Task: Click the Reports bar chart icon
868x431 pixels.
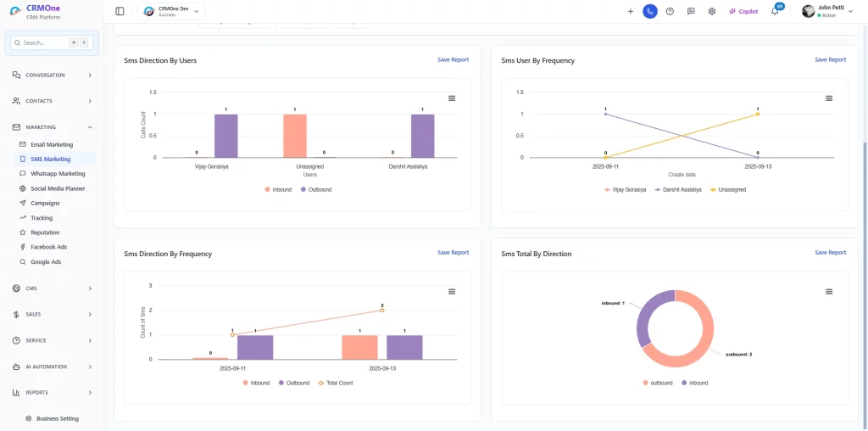Action: pos(16,392)
